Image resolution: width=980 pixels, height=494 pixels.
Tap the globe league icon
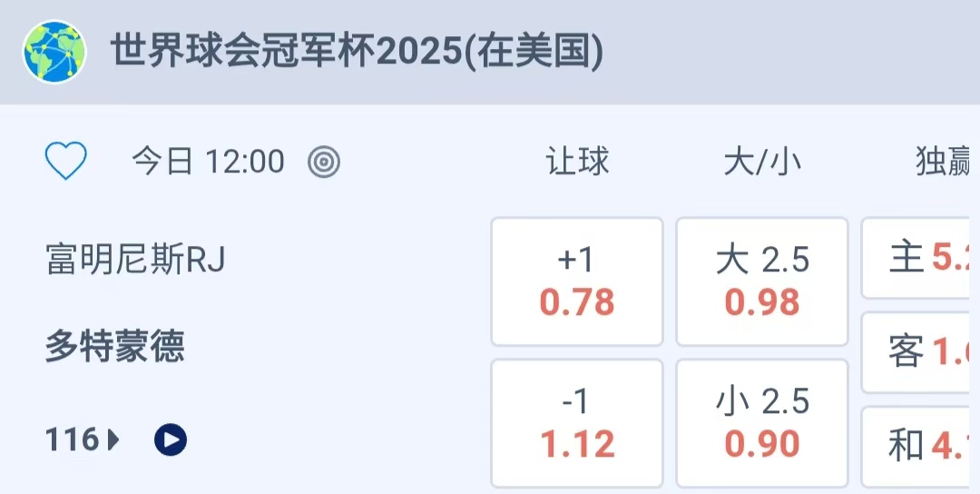[x=54, y=53]
